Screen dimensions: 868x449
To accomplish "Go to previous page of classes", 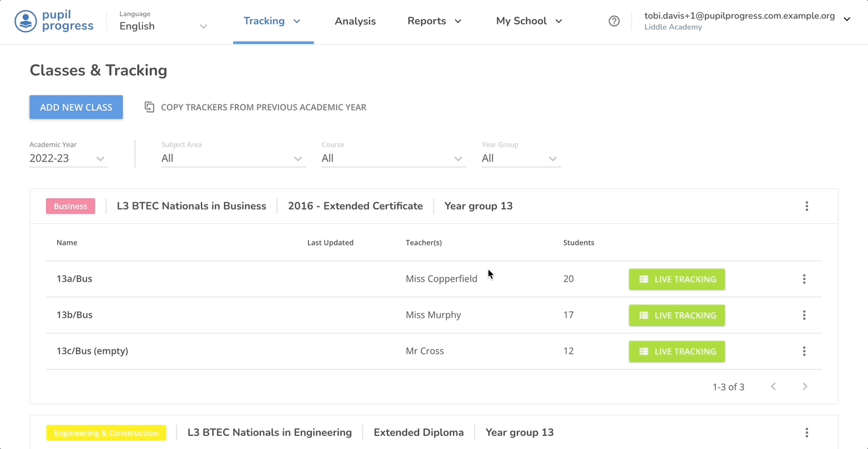I will pyautogui.click(x=773, y=387).
